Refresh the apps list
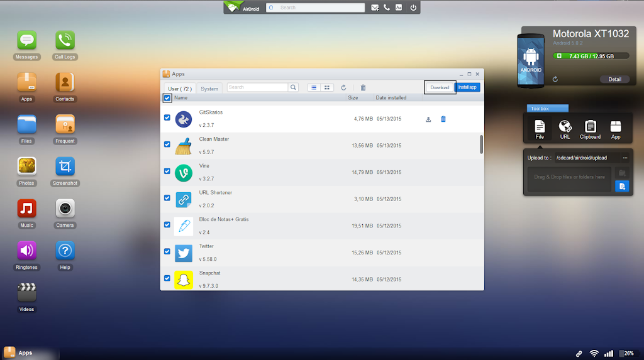The image size is (644, 360). click(343, 88)
